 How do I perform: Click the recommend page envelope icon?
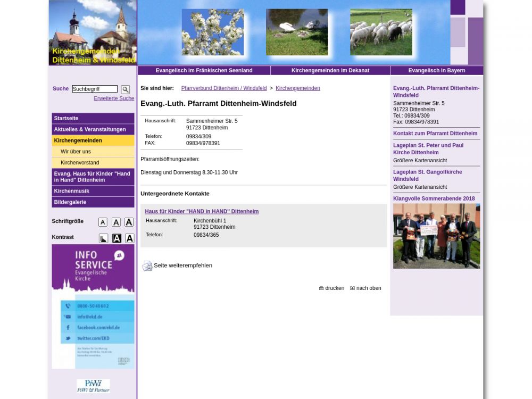tap(147, 266)
